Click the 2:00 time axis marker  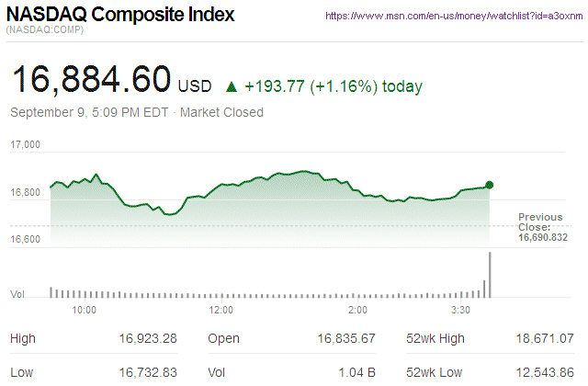coord(357,311)
